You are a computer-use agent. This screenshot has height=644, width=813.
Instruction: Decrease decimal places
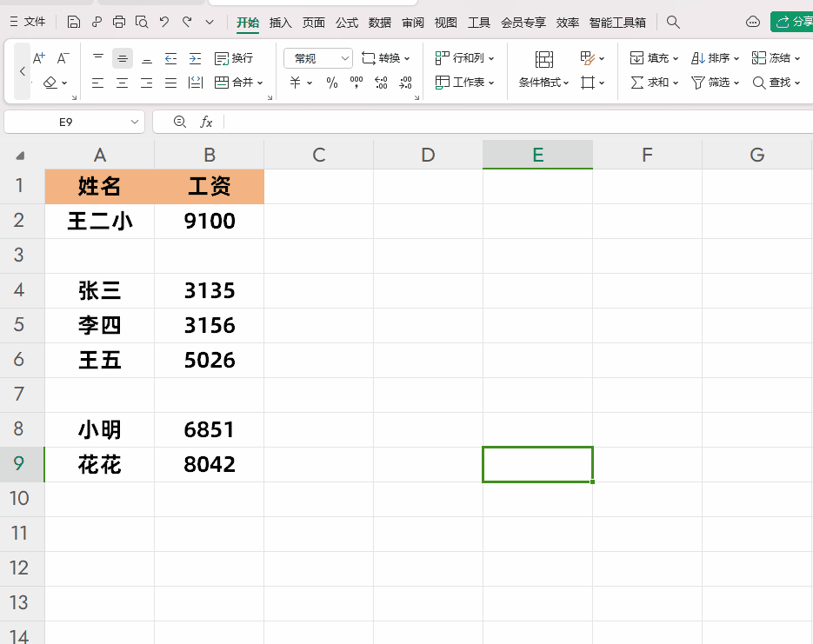click(x=405, y=83)
